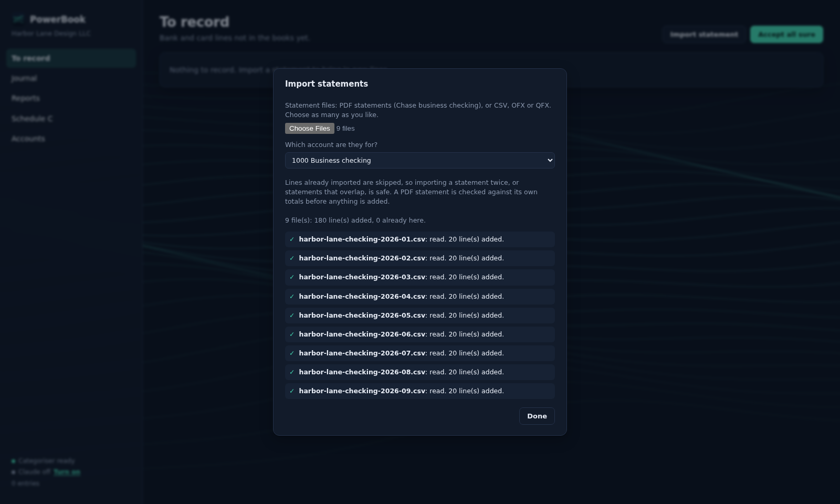
Task: Select the harbor-lane-checking-2026-01.csv file name
Action: [362, 239]
